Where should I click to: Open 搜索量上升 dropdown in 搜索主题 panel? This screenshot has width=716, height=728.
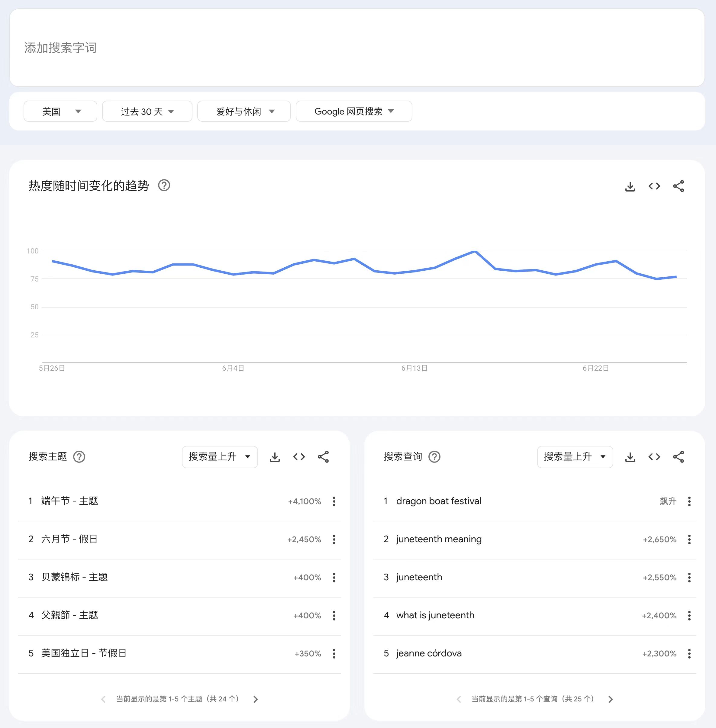[x=220, y=457]
